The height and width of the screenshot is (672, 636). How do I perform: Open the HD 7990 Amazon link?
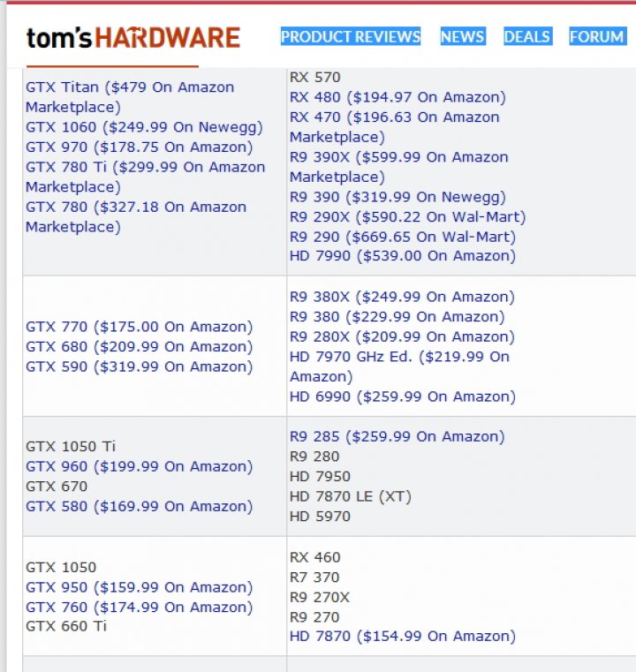[403, 256]
